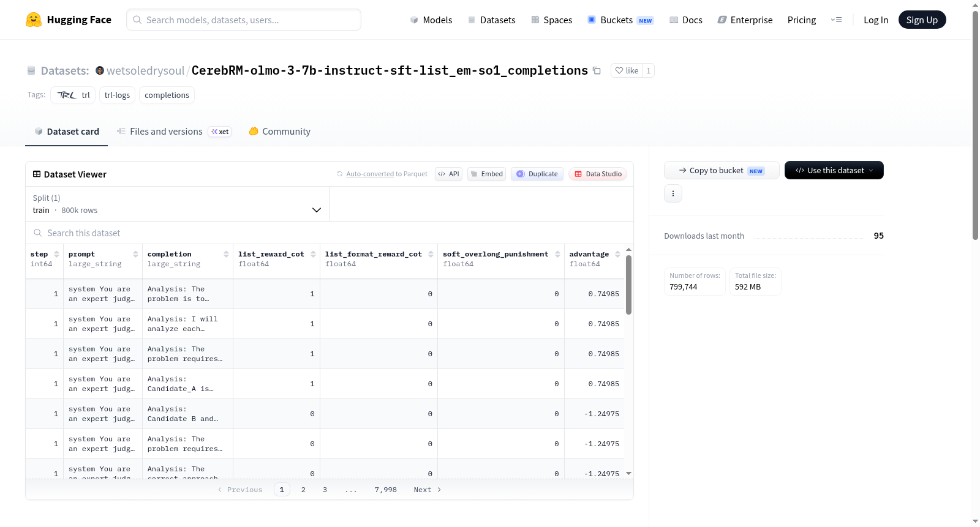This screenshot has width=980, height=527.
Task: Expand the header more-menu icon
Action: (836, 20)
